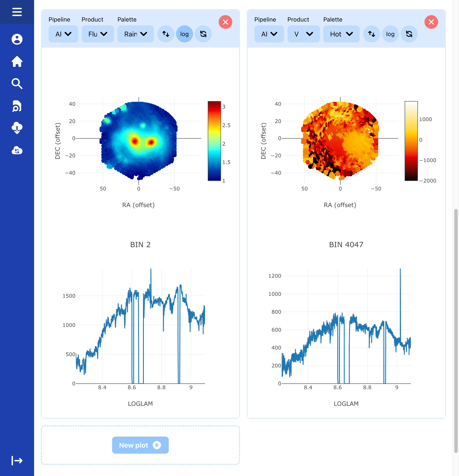Click the hot colorbar of right map
The image size is (459, 476).
[x=411, y=141]
